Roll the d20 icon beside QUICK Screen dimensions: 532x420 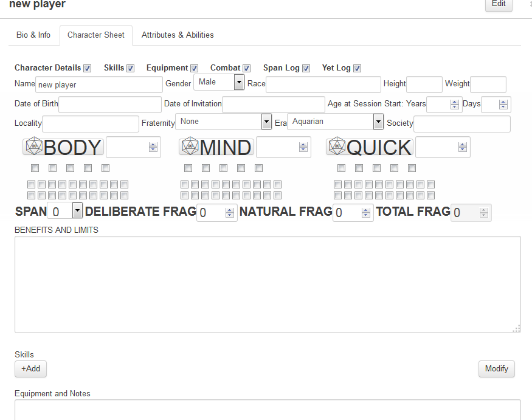[x=337, y=146]
